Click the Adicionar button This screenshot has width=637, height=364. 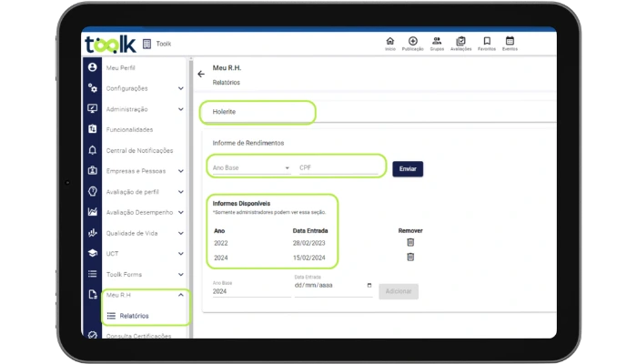pyautogui.click(x=398, y=291)
